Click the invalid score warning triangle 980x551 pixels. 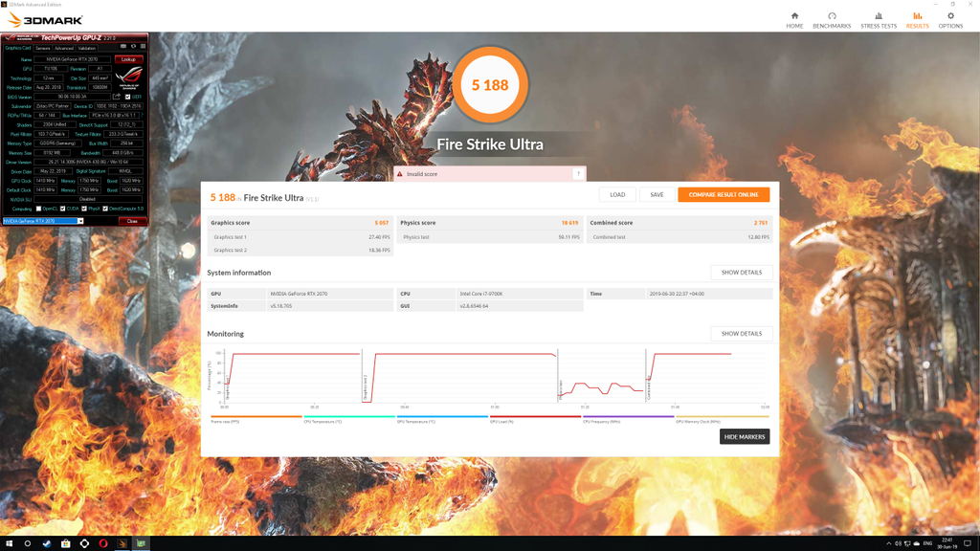click(x=399, y=174)
